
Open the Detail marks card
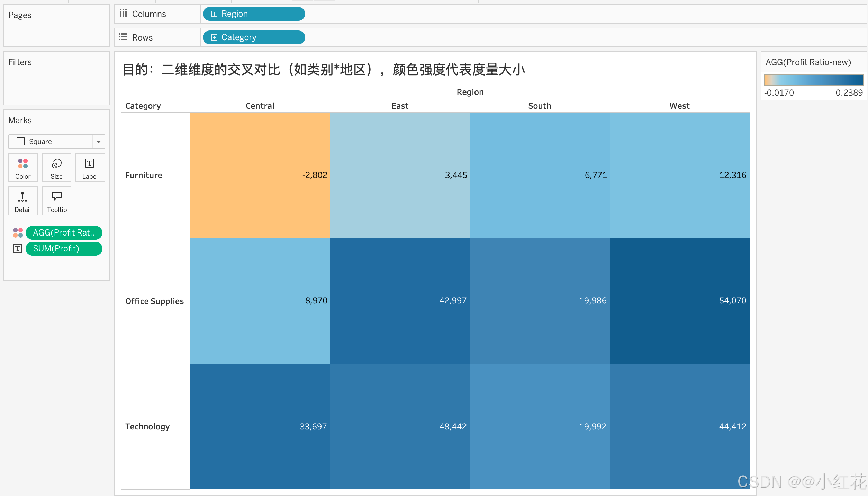click(23, 201)
